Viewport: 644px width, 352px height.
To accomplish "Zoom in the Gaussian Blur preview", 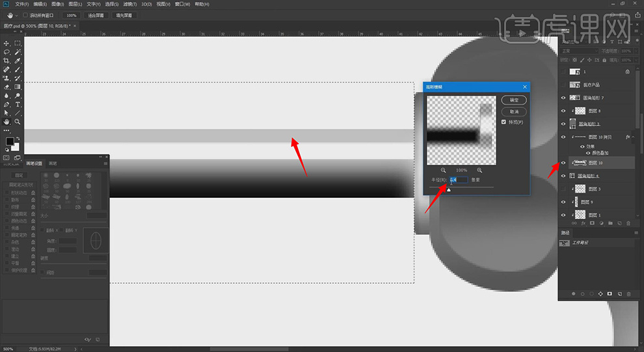I will click(x=479, y=170).
